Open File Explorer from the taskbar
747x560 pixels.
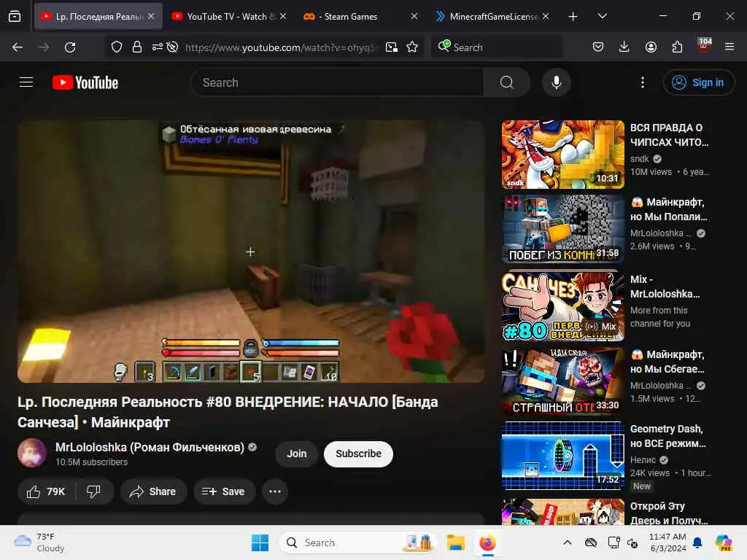click(x=455, y=542)
